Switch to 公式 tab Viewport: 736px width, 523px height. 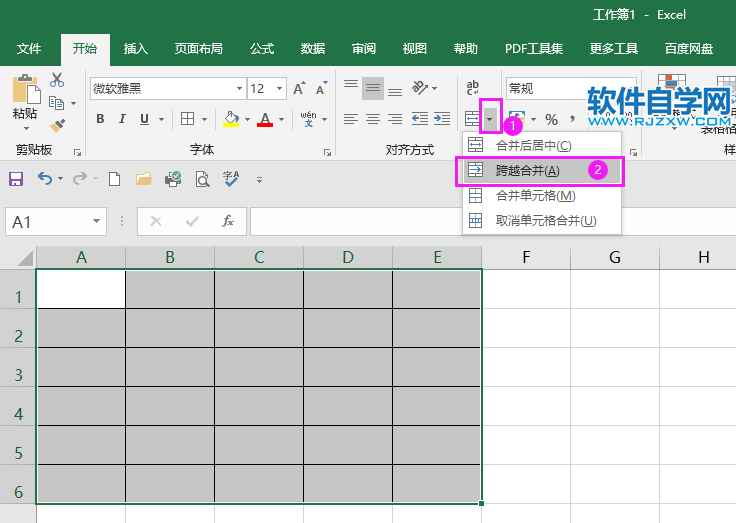(262, 49)
